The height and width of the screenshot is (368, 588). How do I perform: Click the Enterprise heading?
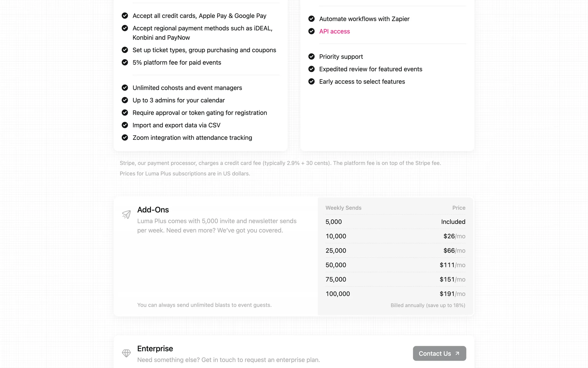[x=155, y=349]
